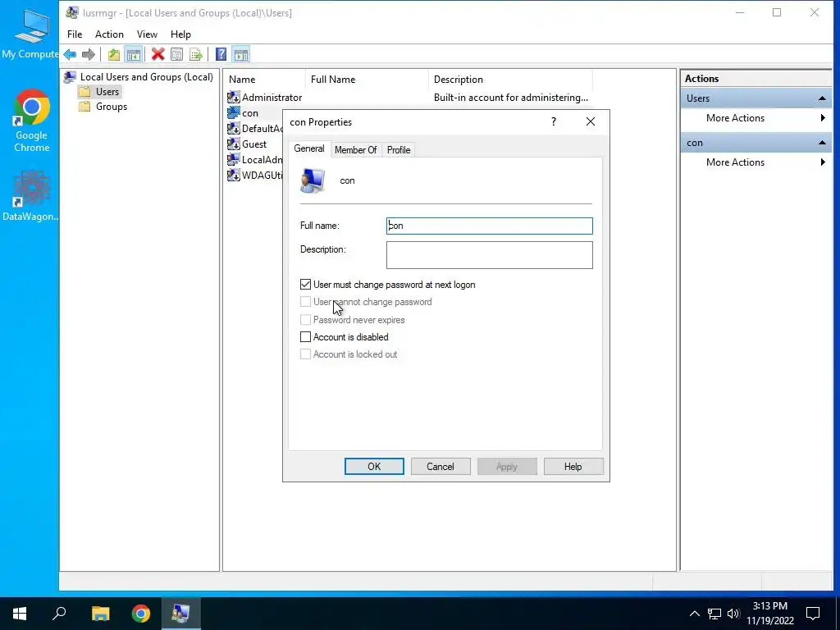The height and width of the screenshot is (630, 840).
Task: Sort by the Name column header
Action: tap(264, 80)
